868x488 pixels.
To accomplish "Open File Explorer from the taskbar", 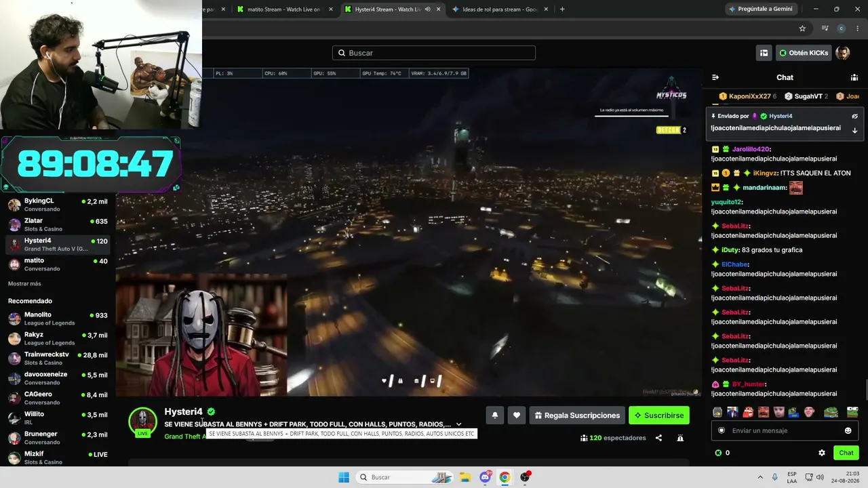I will tap(465, 477).
